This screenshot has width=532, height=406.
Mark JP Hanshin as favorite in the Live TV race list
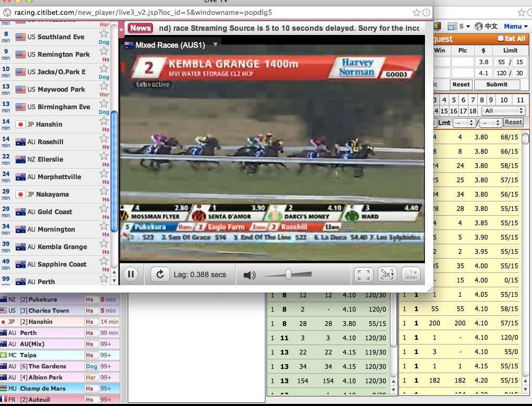pos(104,121)
